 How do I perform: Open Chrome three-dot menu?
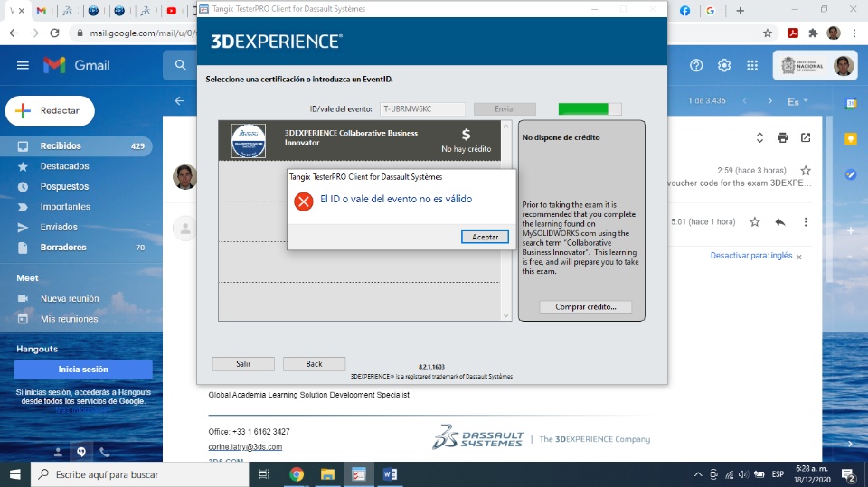(x=854, y=33)
